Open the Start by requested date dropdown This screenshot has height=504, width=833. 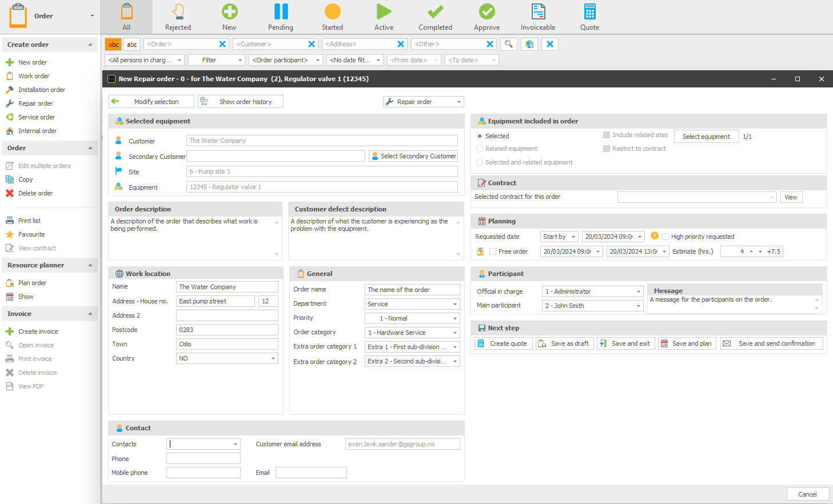559,237
